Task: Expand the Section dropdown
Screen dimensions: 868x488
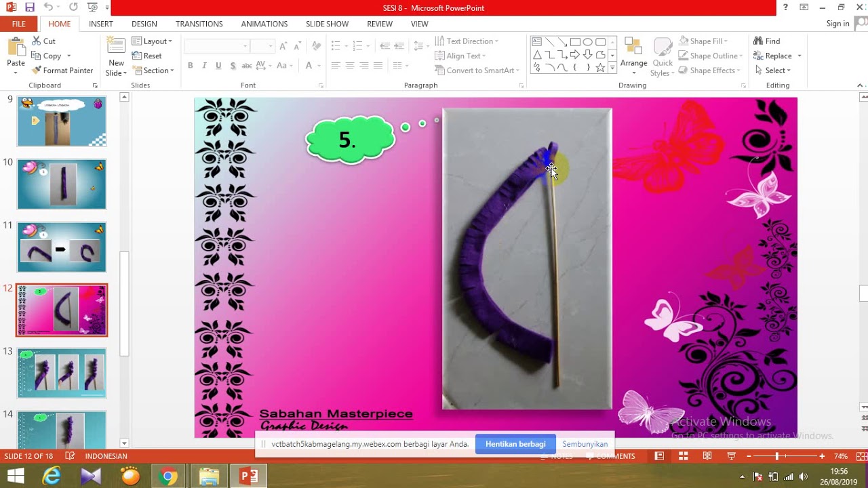Action: pyautogui.click(x=153, y=70)
